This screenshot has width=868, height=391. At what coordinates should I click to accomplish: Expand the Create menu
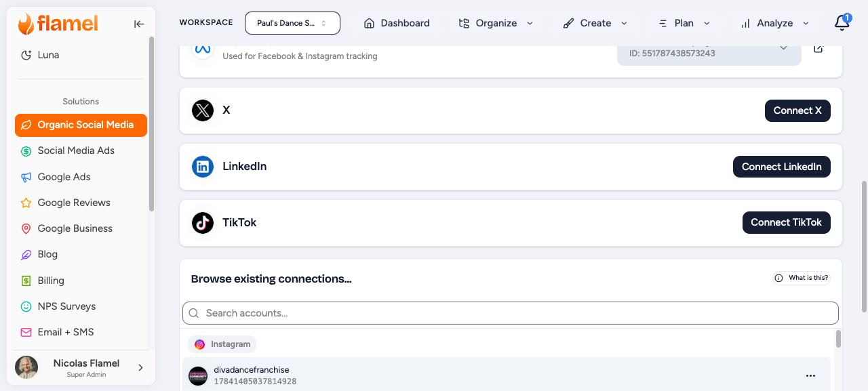point(595,23)
